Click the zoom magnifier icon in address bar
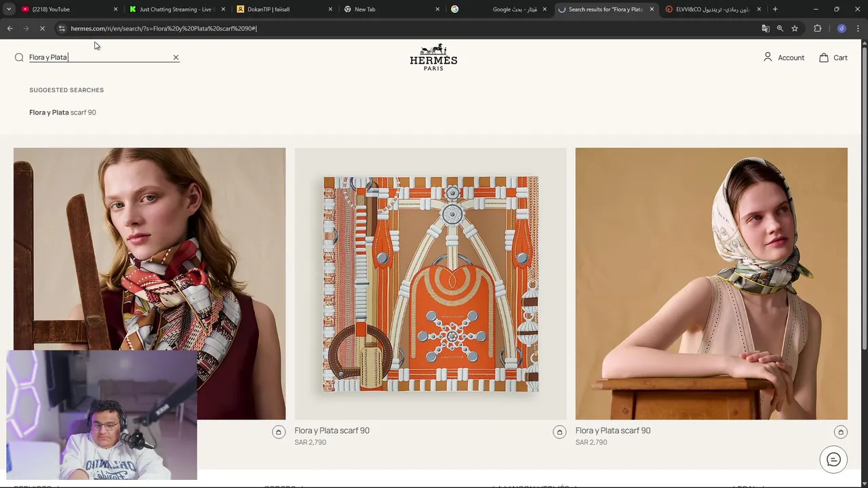868x488 pixels. 780,28
